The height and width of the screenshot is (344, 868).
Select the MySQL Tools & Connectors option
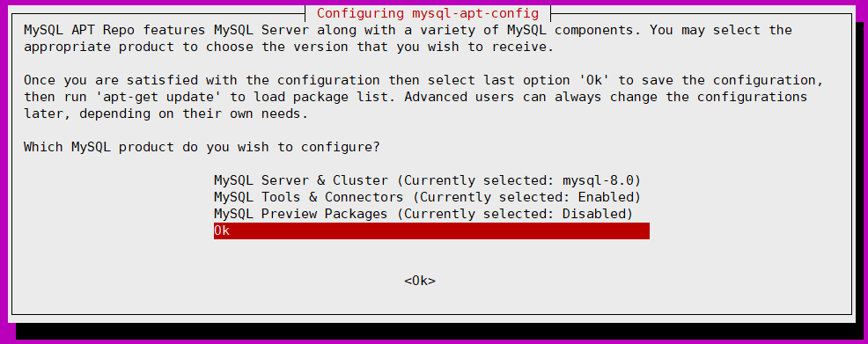427,197
